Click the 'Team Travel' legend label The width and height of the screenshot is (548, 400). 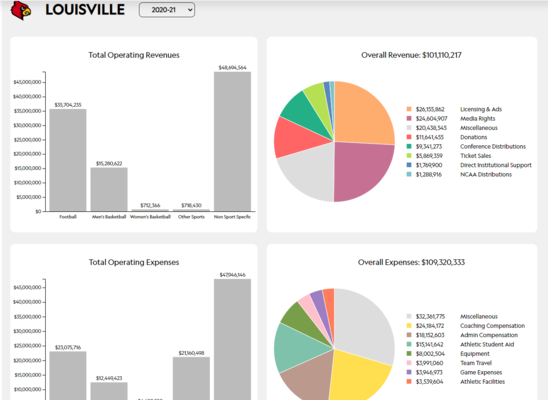[x=476, y=363]
